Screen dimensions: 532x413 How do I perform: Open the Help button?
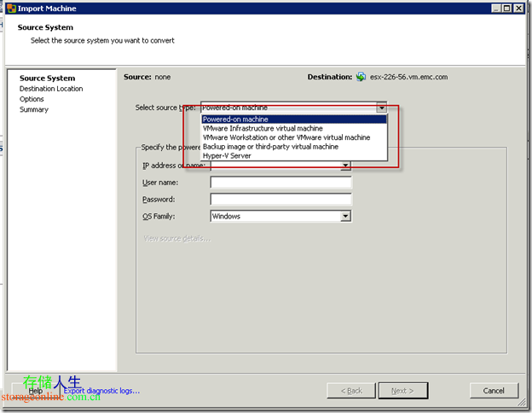[36, 391]
